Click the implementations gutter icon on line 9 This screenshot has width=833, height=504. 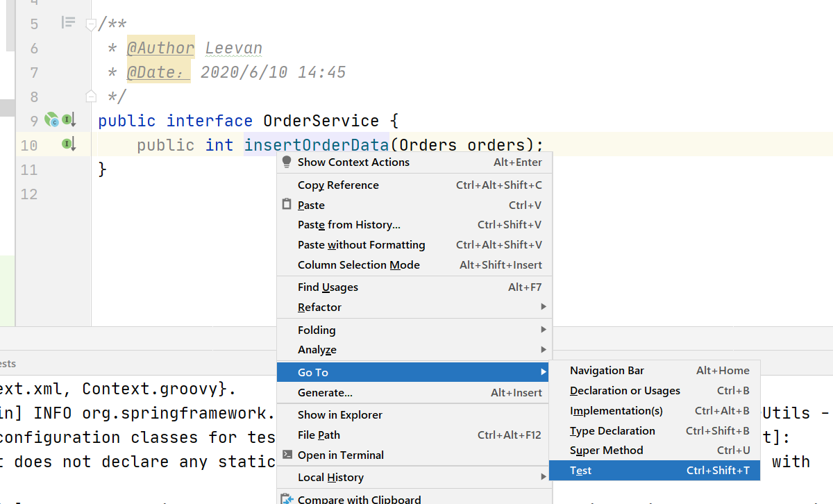[69, 121]
